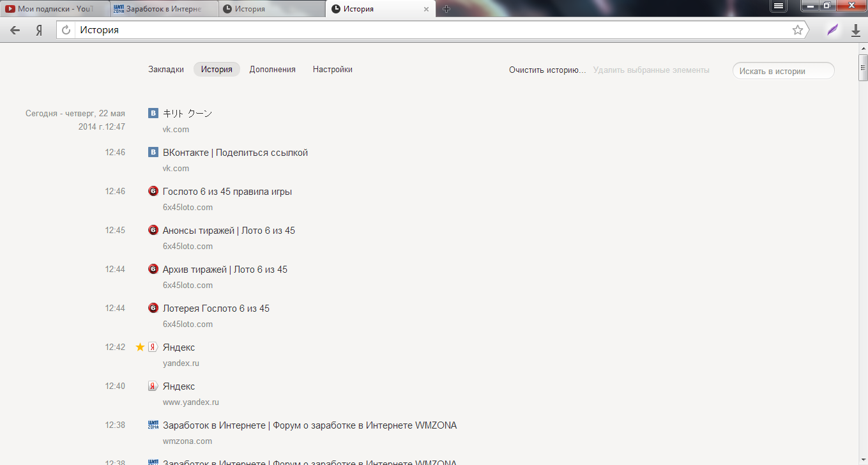
Task: Restore down the browser window
Action: [x=827, y=5]
